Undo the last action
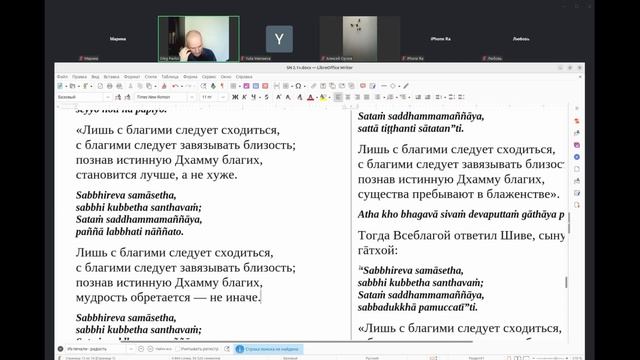 click(x=175, y=86)
